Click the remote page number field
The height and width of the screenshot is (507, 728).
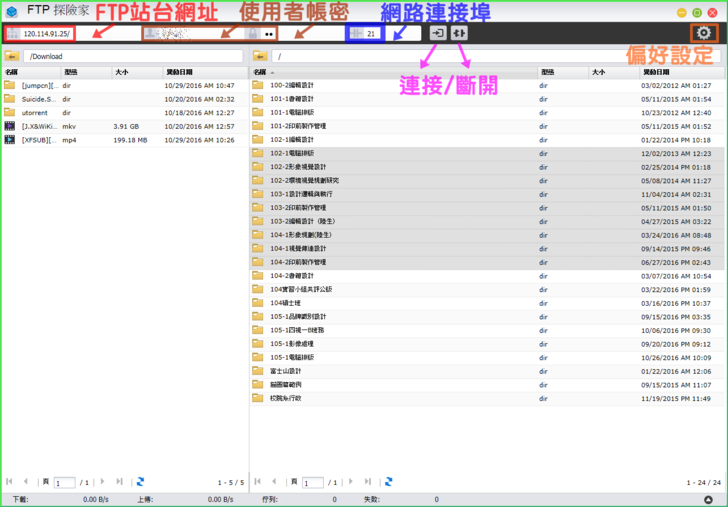pos(310,483)
